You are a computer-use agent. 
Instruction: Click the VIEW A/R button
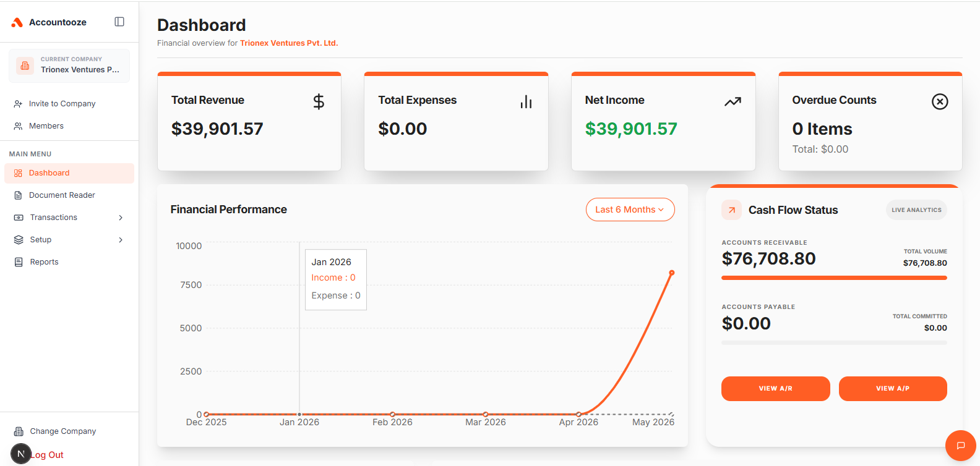775,389
